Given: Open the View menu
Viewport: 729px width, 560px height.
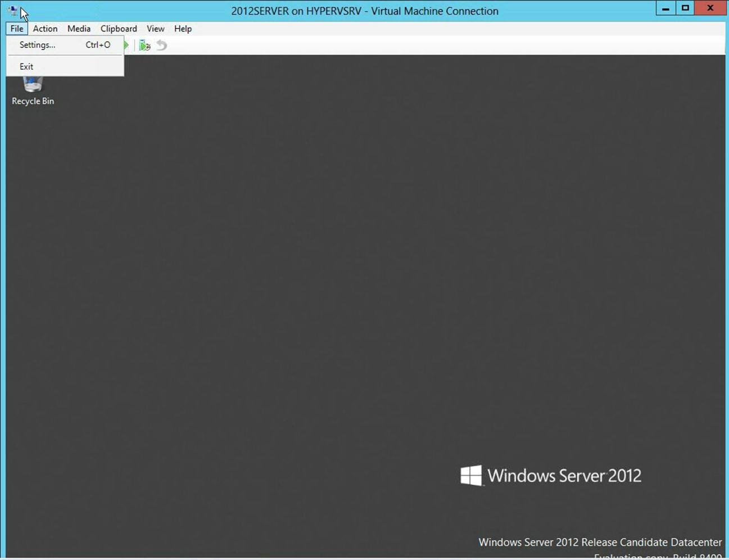Looking at the screenshot, I should (x=156, y=29).
